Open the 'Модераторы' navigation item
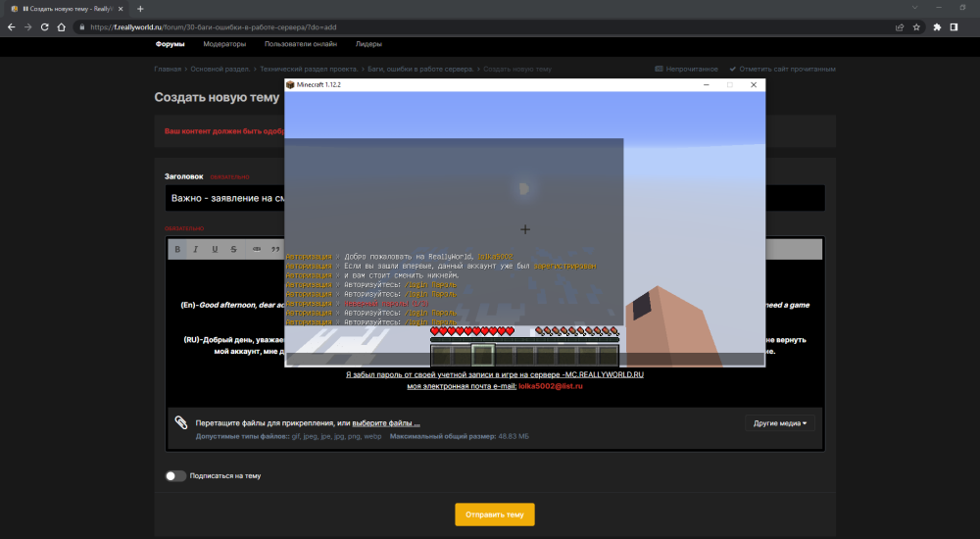The width and height of the screenshot is (980, 539). click(224, 44)
